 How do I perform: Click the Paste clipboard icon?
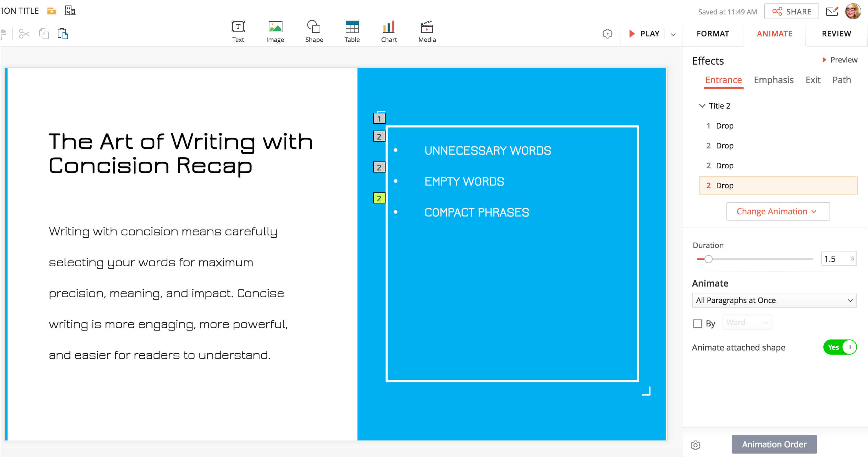[63, 34]
